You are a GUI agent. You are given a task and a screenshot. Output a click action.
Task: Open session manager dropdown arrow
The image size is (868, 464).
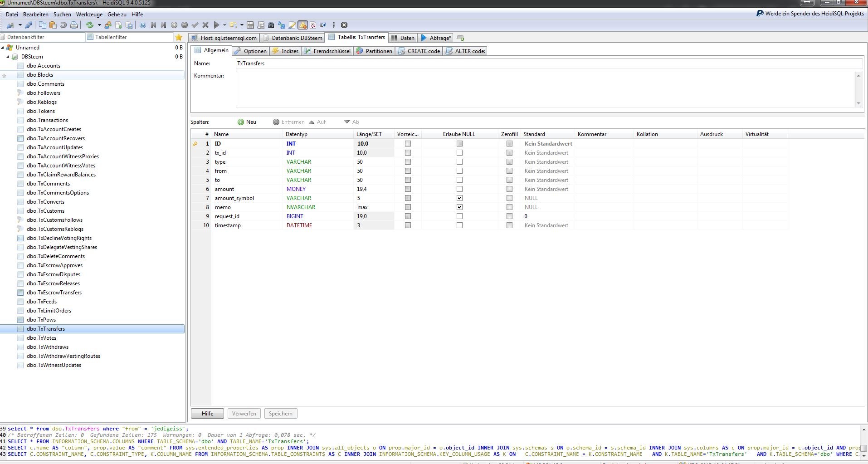pos(20,25)
